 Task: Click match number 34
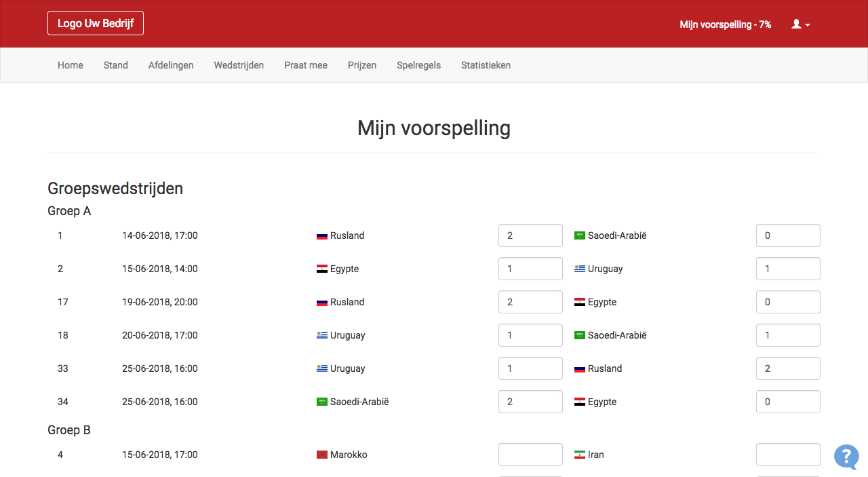point(63,402)
